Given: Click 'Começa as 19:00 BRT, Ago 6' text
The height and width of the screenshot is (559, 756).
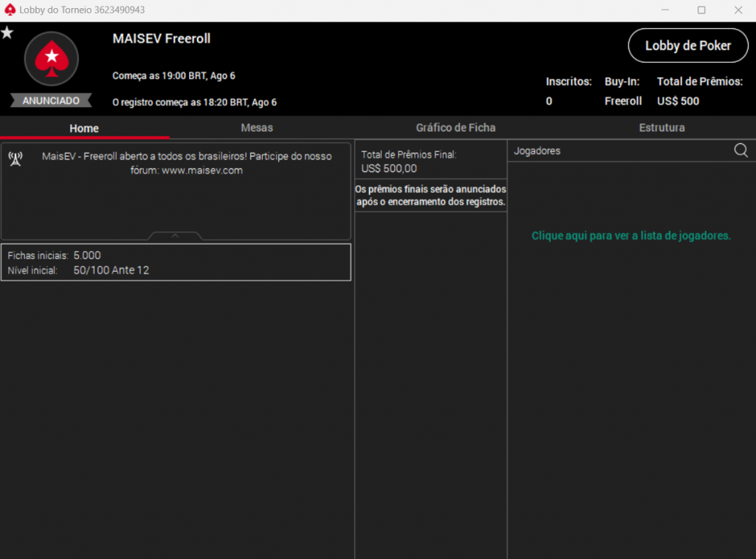Looking at the screenshot, I should [x=173, y=76].
